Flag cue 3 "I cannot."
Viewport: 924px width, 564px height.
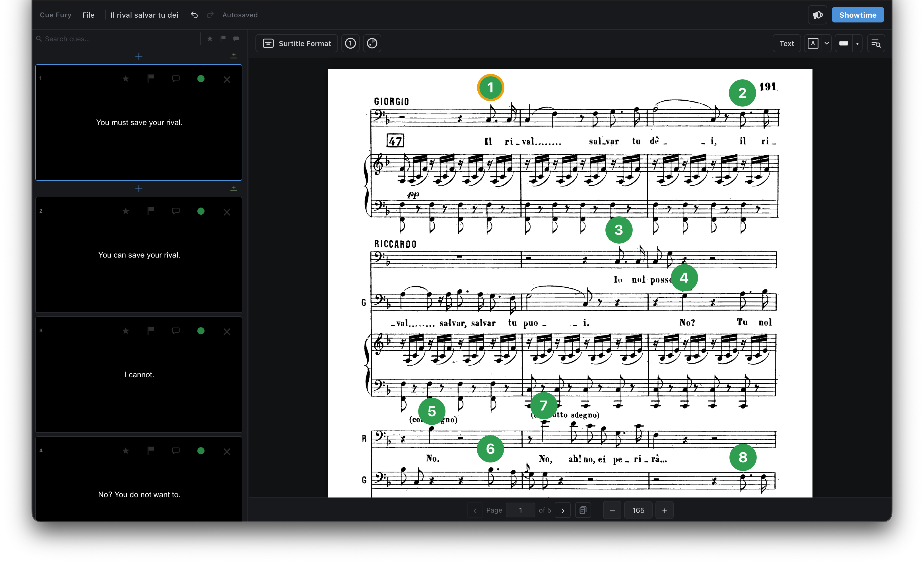coord(151,331)
